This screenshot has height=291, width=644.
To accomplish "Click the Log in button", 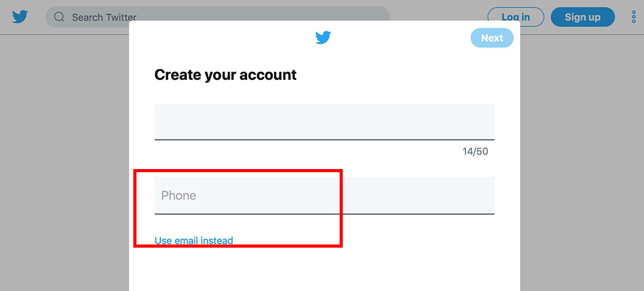I will click(x=516, y=17).
